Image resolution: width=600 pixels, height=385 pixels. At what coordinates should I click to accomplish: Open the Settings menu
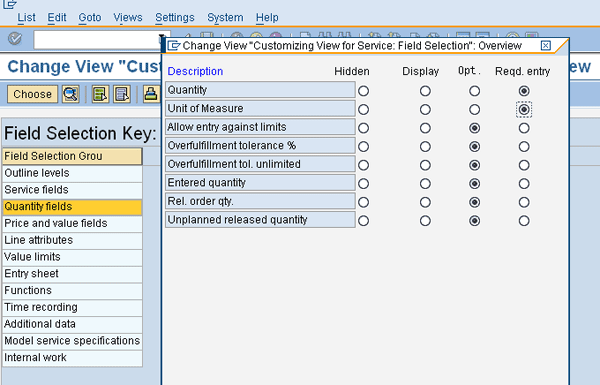point(175,18)
